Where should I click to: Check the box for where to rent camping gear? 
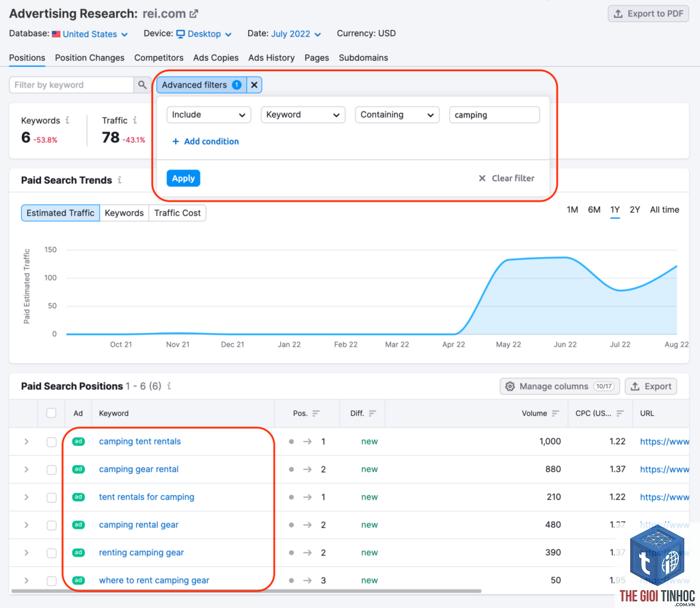[51, 581]
